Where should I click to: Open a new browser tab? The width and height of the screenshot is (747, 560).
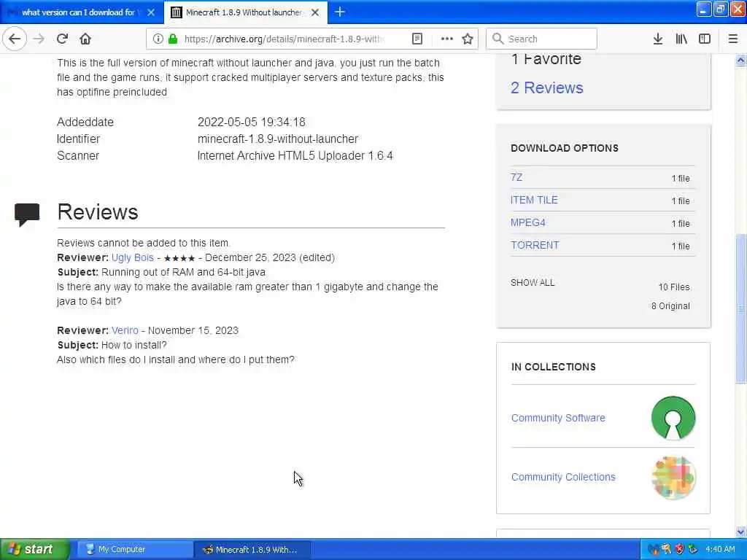340,12
